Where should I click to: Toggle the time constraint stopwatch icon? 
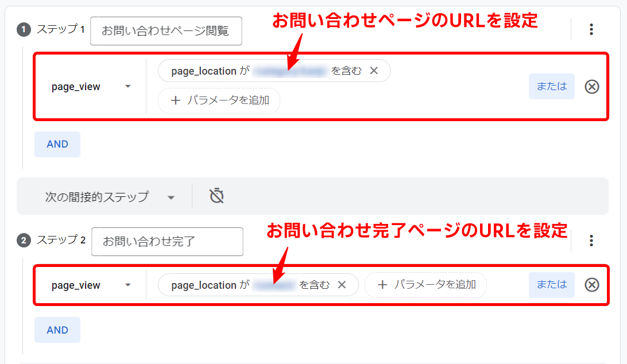coord(216,196)
